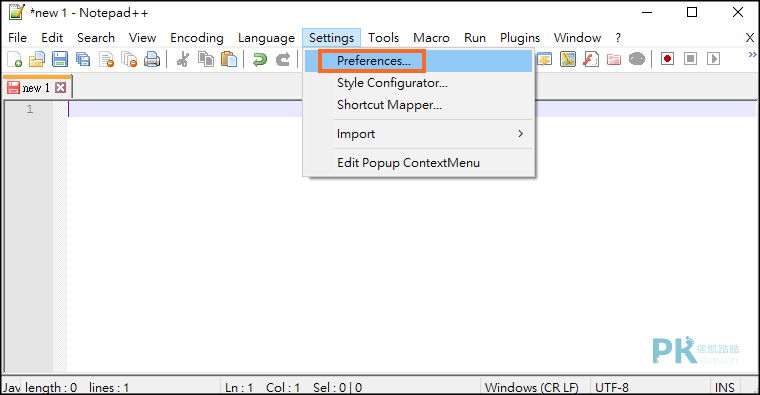Click 'Ln : 1' status bar entry

[x=239, y=388]
